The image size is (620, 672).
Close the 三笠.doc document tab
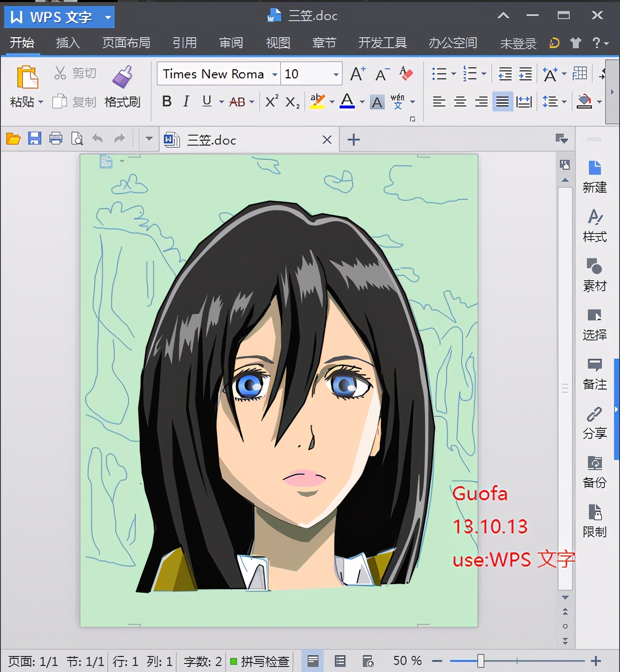327,140
